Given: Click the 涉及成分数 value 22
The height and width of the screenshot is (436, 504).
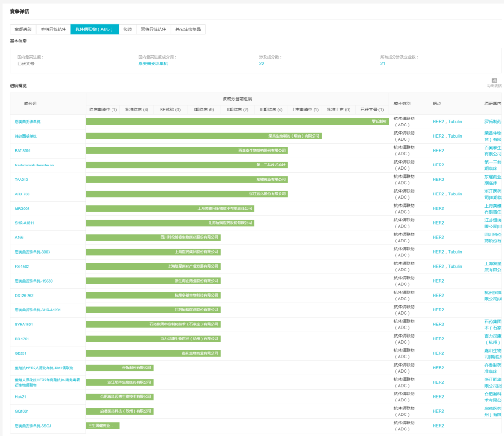Looking at the screenshot, I should point(262,63).
